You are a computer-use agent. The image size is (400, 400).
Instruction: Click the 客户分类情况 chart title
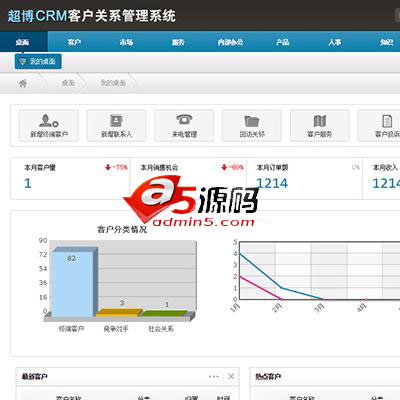coord(122,230)
